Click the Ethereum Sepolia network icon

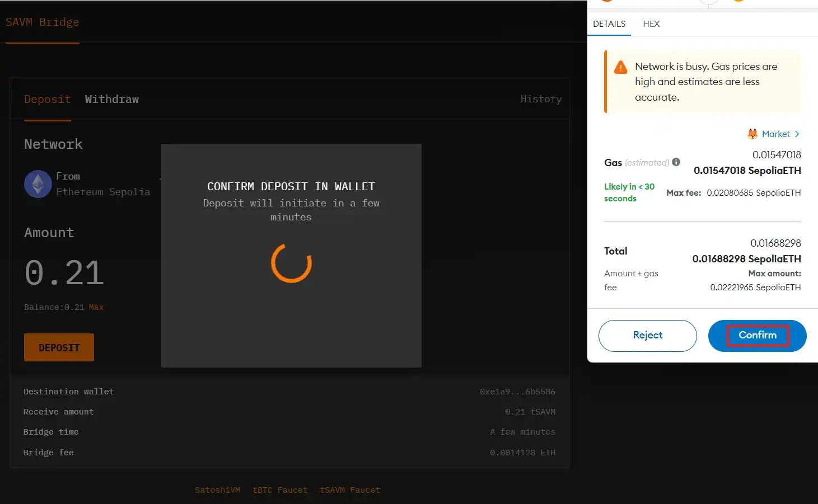38,184
